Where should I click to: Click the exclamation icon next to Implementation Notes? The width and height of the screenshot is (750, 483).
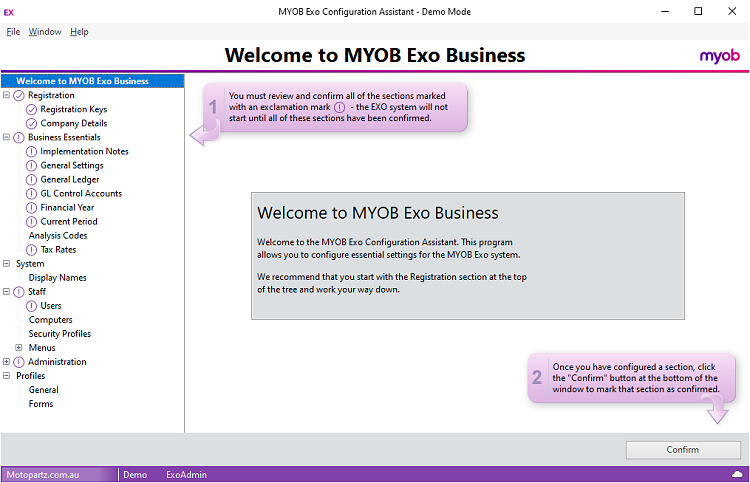pos(31,152)
